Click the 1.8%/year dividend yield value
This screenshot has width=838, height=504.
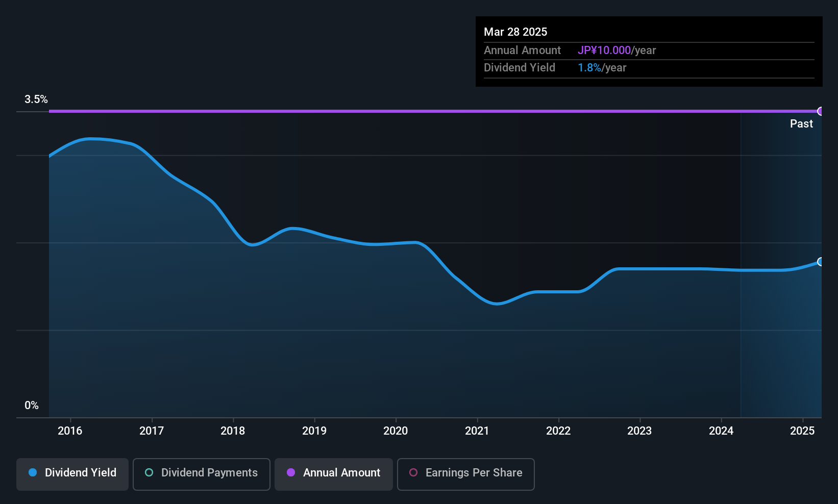602,67
